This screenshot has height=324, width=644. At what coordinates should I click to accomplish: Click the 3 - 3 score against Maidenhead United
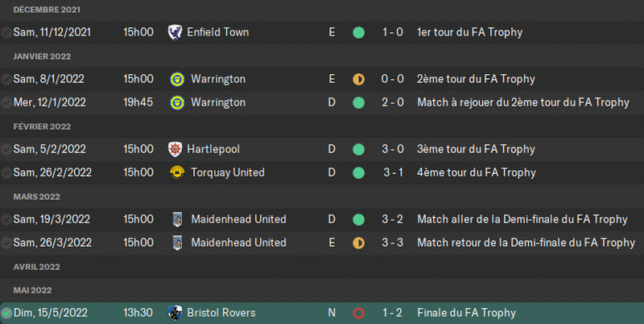[393, 243]
